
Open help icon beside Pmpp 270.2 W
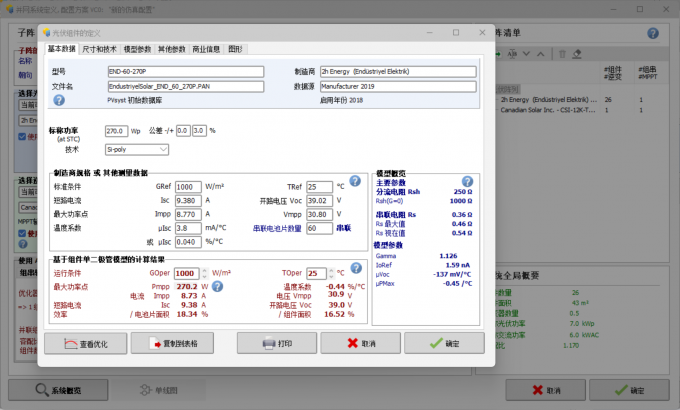coord(217,286)
